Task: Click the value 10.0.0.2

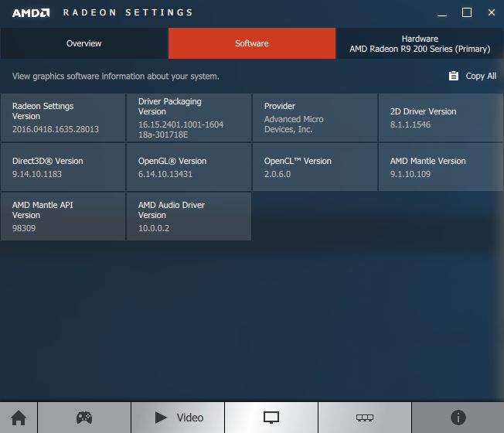Action: pyautogui.click(x=154, y=228)
